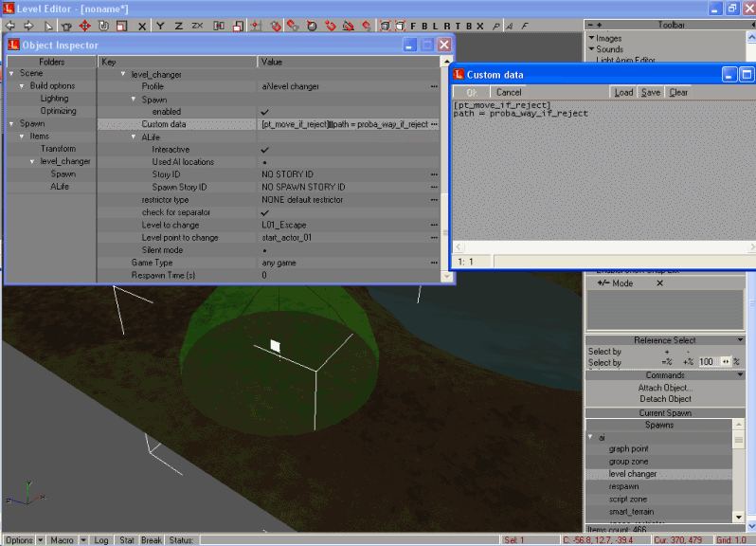Select graph point in Spawns list
This screenshot has width=756, height=546.
629,449
